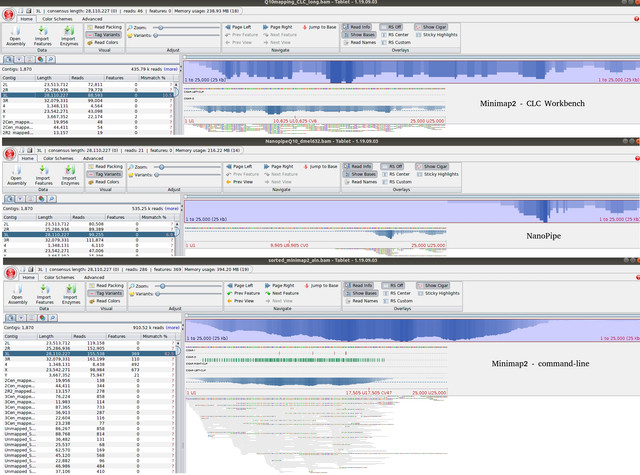Click Import Enzymes in the bottom sorted_minimap2_aln window
Screen dimensions: 640x475
pos(71,294)
